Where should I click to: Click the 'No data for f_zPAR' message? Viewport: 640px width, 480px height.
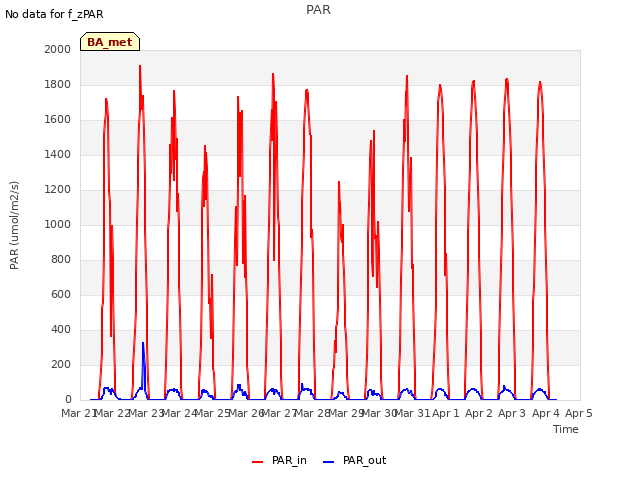(x=54, y=14)
